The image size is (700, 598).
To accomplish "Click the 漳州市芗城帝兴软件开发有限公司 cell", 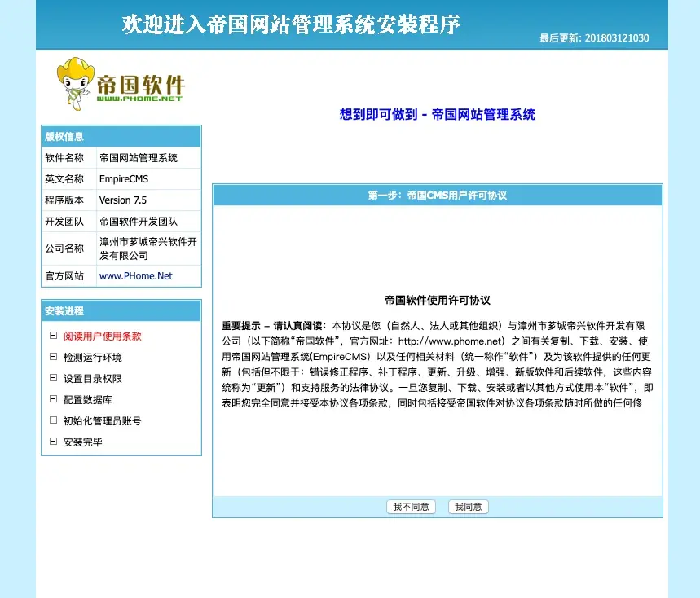I will click(x=148, y=248).
